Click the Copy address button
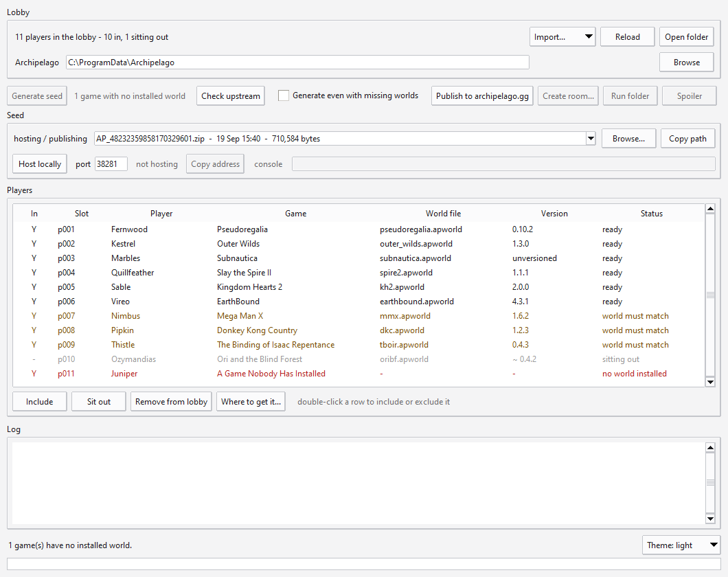Image resolution: width=728 pixels, height=577 pixels. coord(215,164)
